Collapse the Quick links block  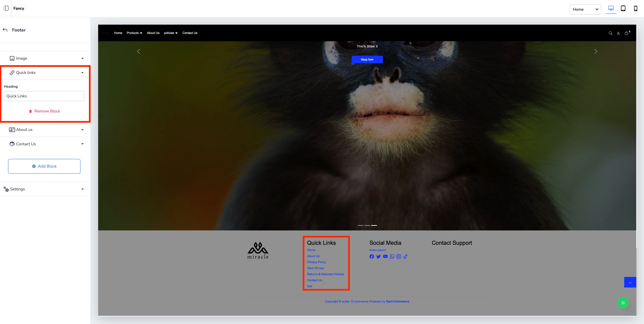[x=45, y=72]
